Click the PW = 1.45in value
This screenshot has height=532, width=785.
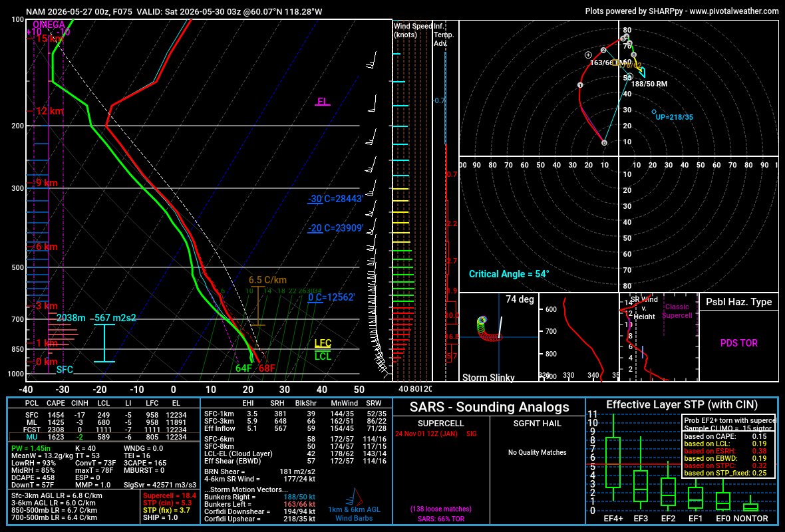(31, 449)
